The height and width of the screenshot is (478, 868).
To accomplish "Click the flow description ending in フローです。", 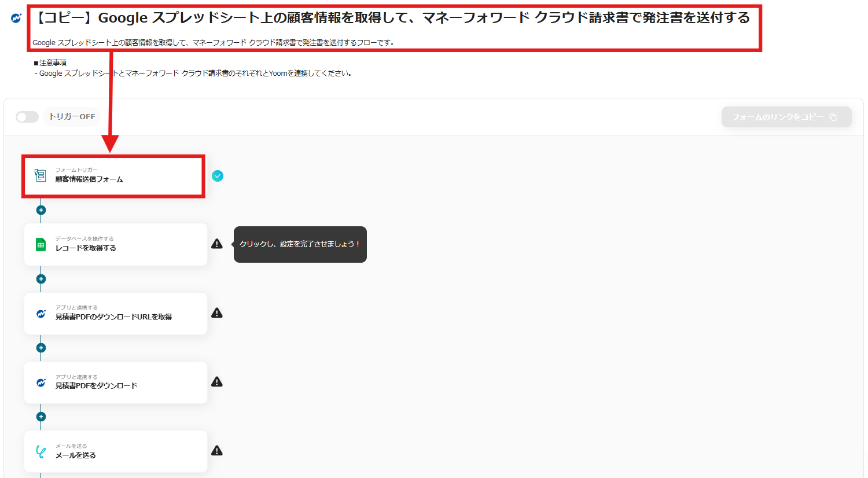I will point(214,42).
